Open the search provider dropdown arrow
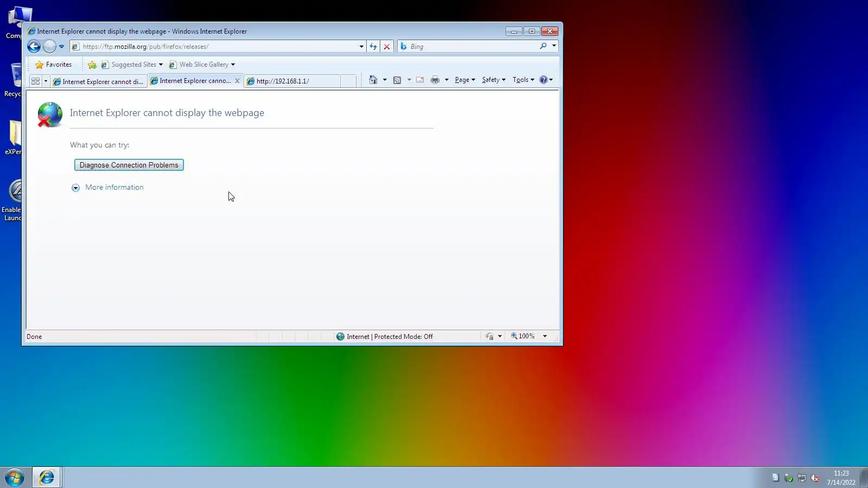Image resolution: width=868 pixels, height=488 pixels. click(x=554, y=46)
